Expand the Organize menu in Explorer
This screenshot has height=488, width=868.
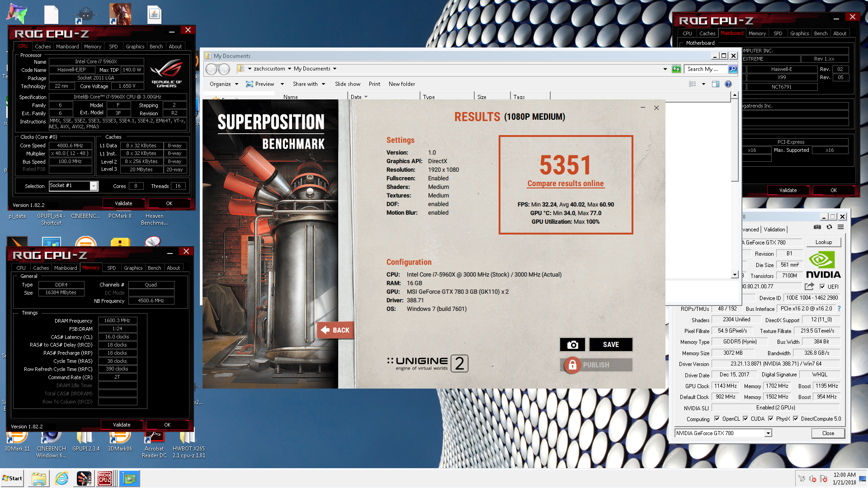pos(224,84)
